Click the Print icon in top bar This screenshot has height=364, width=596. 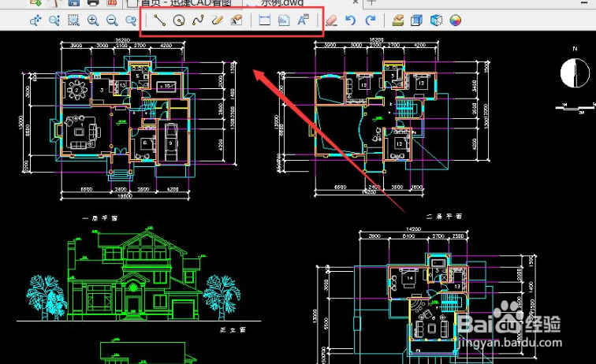click(x=93, y=2)
